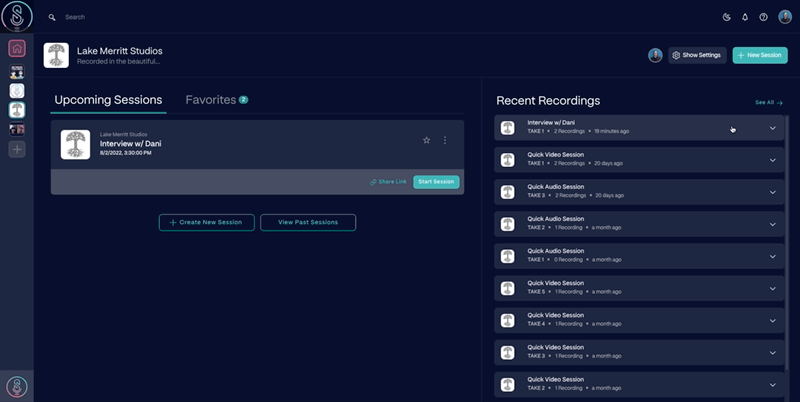The width and height of the screenshot is (800, 402).
Task: Click into the Search field
Action: [x=200, y=17]
